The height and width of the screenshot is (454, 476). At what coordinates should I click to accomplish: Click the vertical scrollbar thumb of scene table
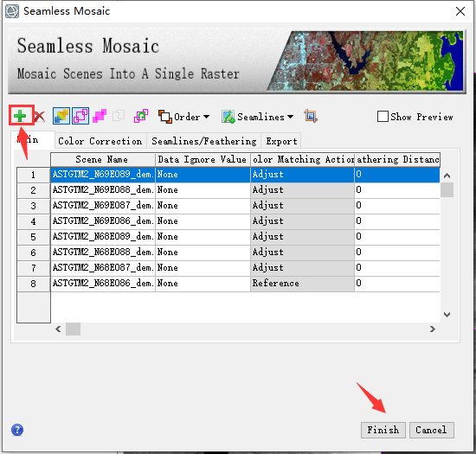pos(447,190)
